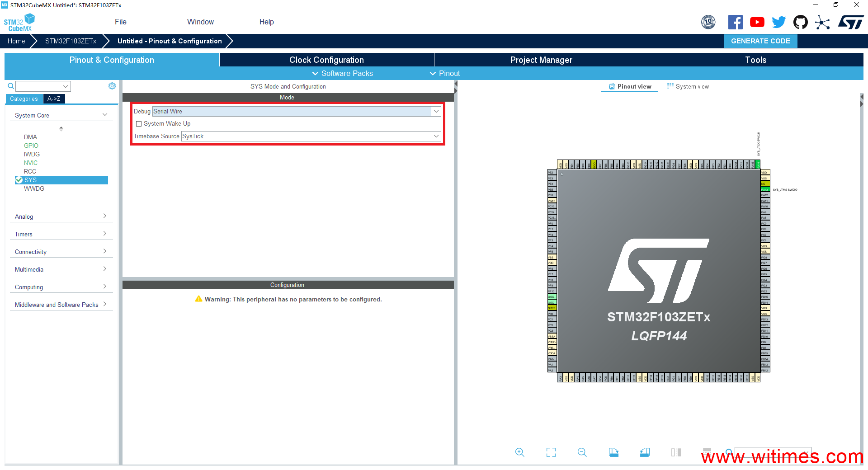Expand the Multimedia category
The width and height of the screenshot is (868, 470).
coord(61,269)
